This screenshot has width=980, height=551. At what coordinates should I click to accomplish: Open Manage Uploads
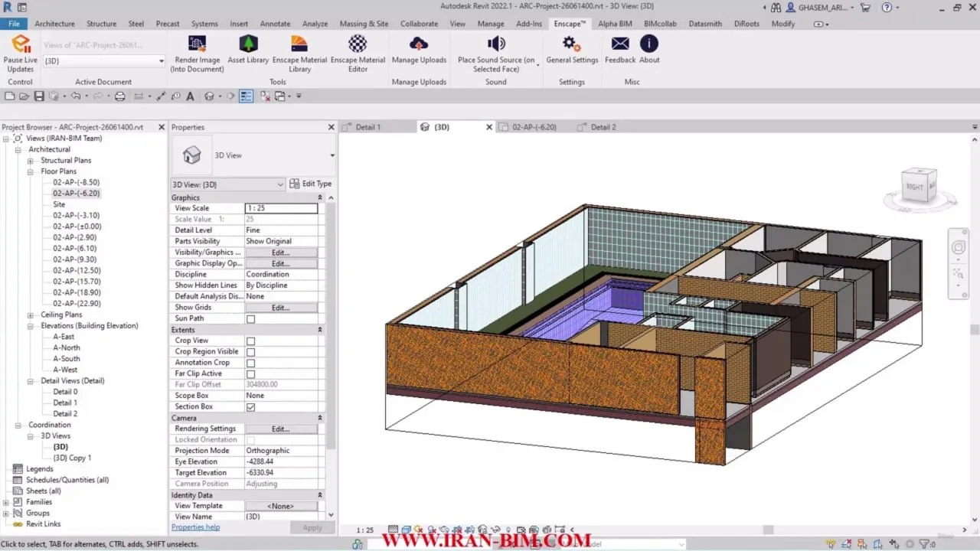419,50
